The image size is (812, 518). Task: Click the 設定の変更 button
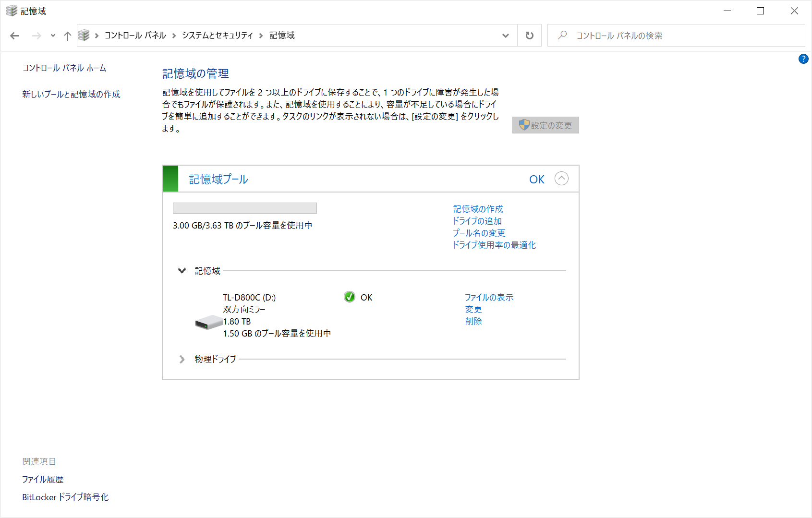pyautogui.click(x=545, y=125)
